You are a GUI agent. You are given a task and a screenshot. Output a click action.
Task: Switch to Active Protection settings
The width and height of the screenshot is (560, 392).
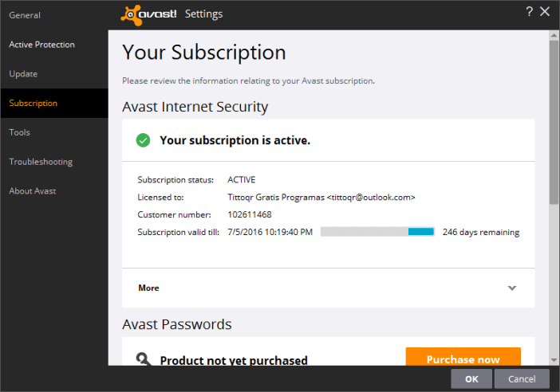pos(41,45)
